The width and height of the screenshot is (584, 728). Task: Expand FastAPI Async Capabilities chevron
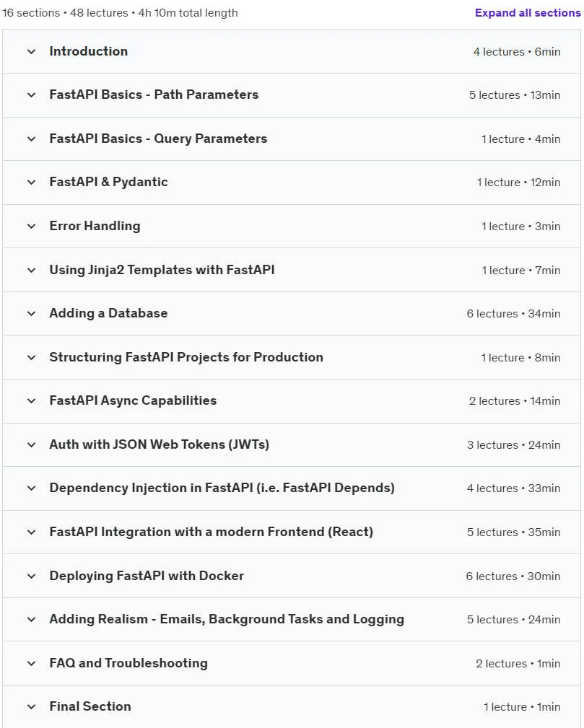[x=31, y=401]
